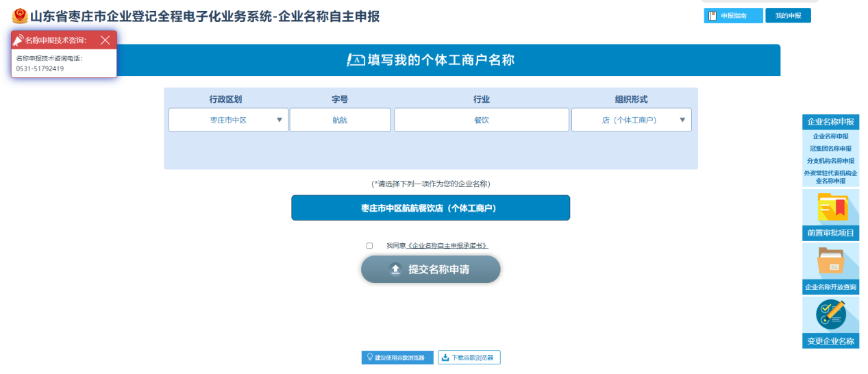868x374 pixels.
Task: Select 冠集团名称申报 in the side menu
Action: pos(830,149)
